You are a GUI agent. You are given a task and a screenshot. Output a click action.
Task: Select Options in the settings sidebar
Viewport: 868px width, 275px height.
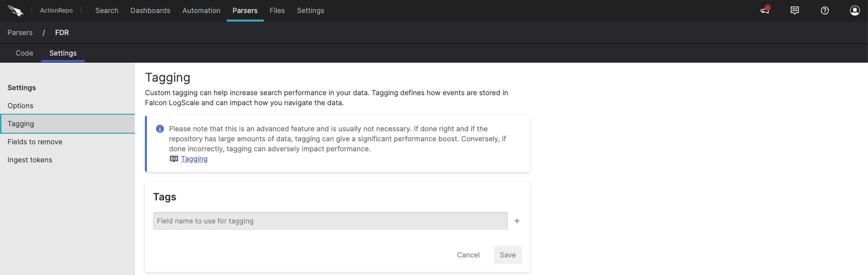(21, 106)
